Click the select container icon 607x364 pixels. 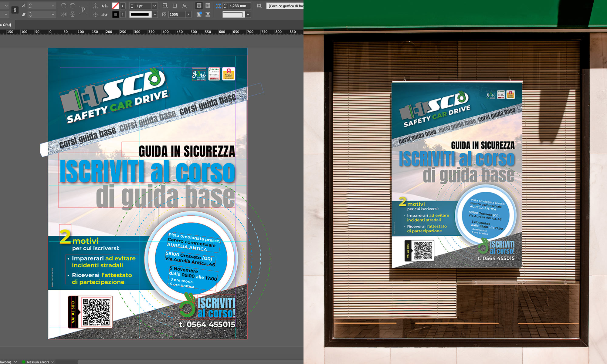point(95,6)
